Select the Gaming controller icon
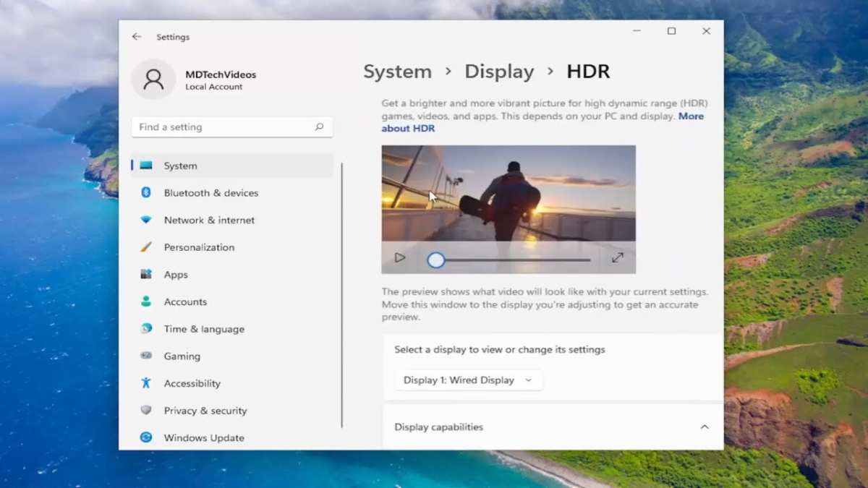The height and width of the screenshot is (488, 868). pyautogui.click(x=146, y=356)
